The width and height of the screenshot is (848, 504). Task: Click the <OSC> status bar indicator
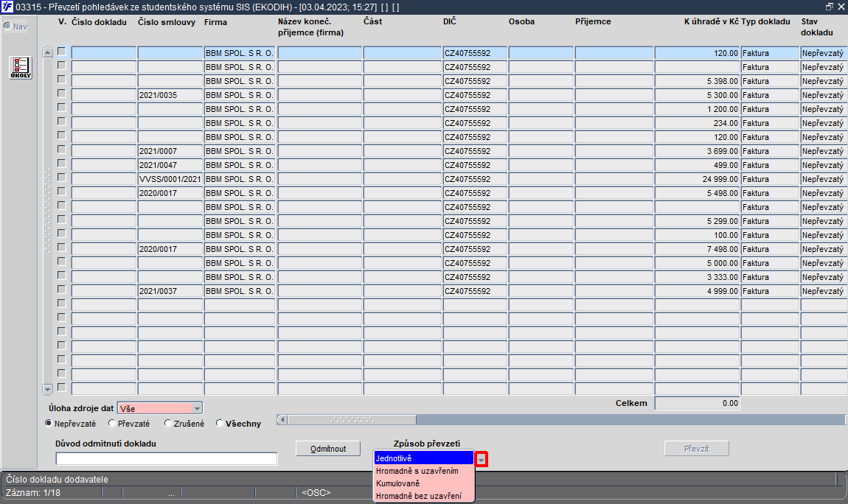tap(316, 493)
